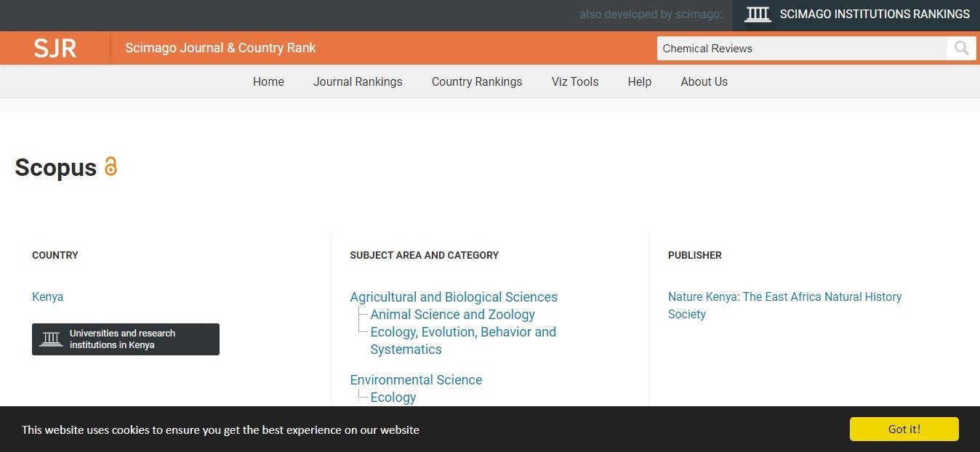Open the Help page
The width and height of the screenshot is (980, 452).
(640, 81)
